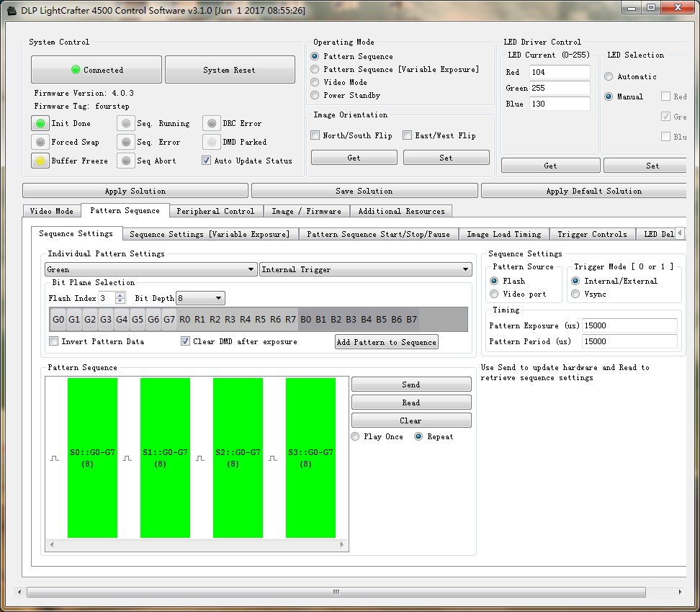Open the Internal Trigger dropdown

(366, 269)
